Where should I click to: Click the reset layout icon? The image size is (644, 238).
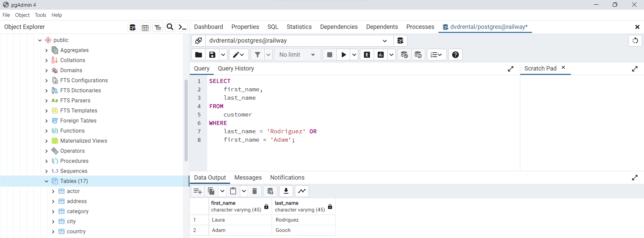click(x=635, y=41)
